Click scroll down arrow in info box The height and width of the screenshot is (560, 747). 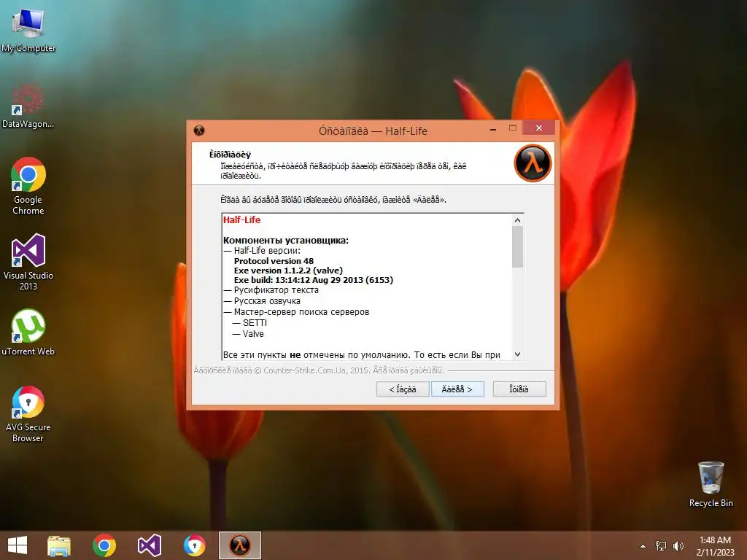tap(517, 354)
